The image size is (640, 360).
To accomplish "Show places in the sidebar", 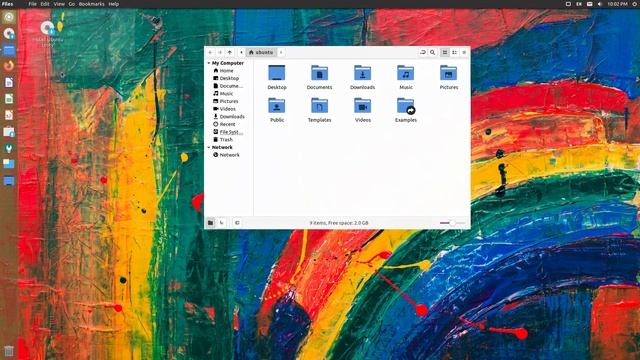I will point(210,223).
